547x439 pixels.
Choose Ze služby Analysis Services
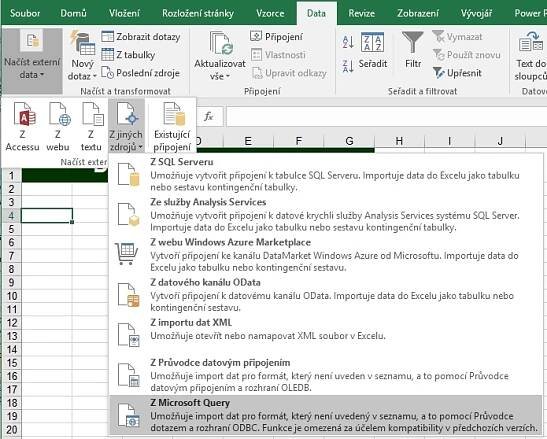(325, 215)
